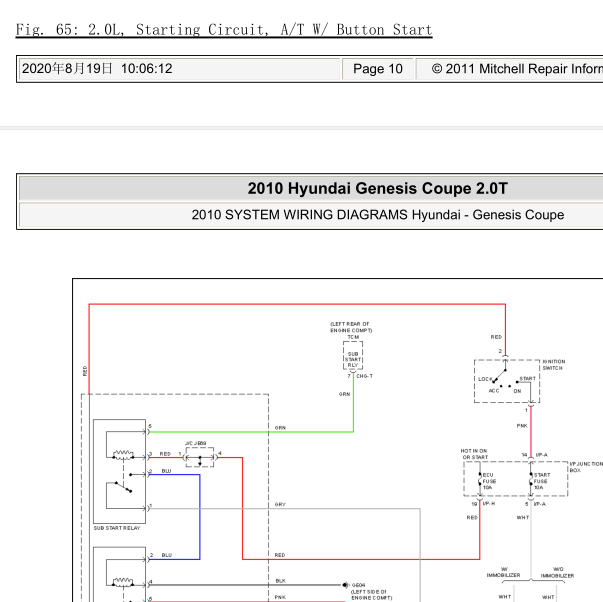Click the GRY wire label
The width and height of the screenshot is (603, 602).
(x=280, y=504)
